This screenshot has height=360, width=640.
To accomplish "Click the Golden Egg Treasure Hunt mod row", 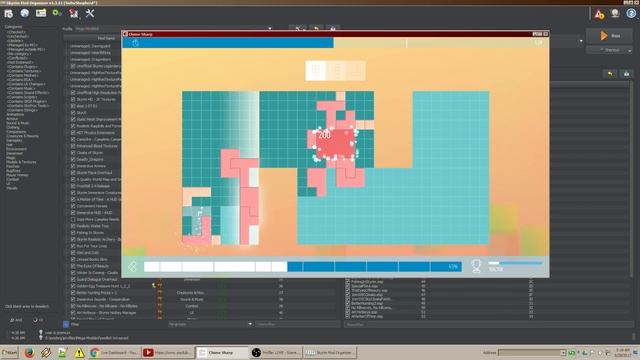I will [x=103, y=286].
